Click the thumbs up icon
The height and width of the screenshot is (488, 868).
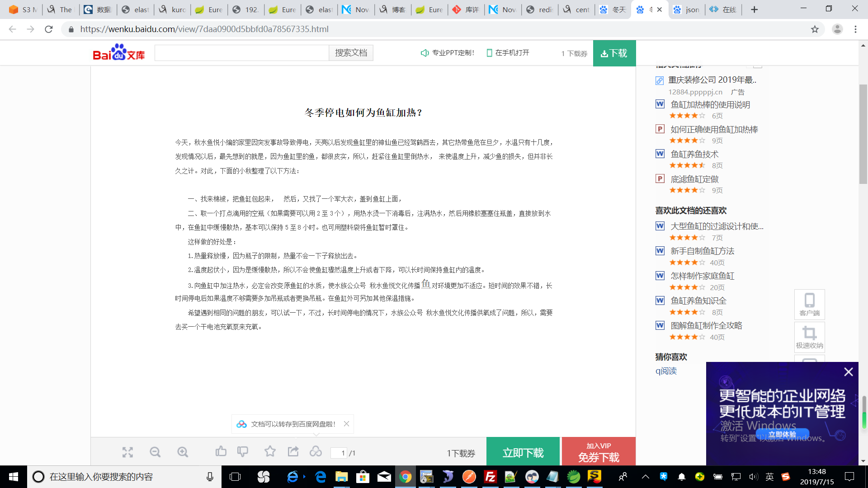click(221, 451)
